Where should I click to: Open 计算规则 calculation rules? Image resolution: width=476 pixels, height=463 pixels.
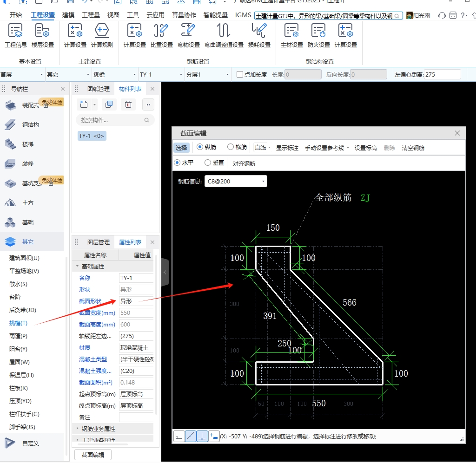pos(102,36)
